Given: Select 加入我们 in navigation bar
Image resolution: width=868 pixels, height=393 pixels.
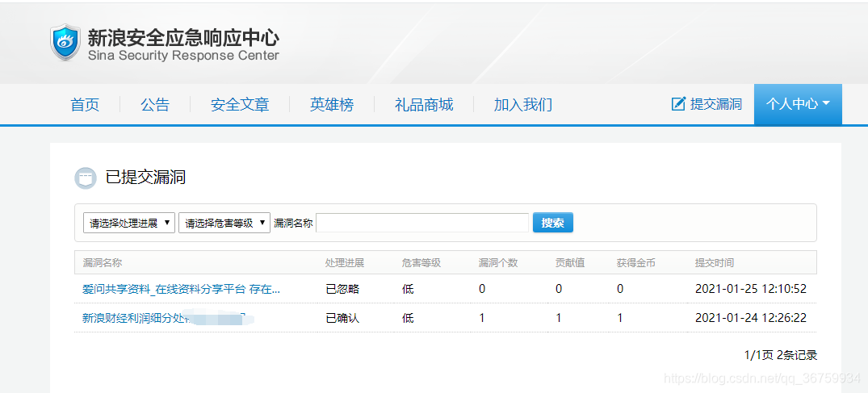Looking at the screenshot, I should tap(523, 104).
